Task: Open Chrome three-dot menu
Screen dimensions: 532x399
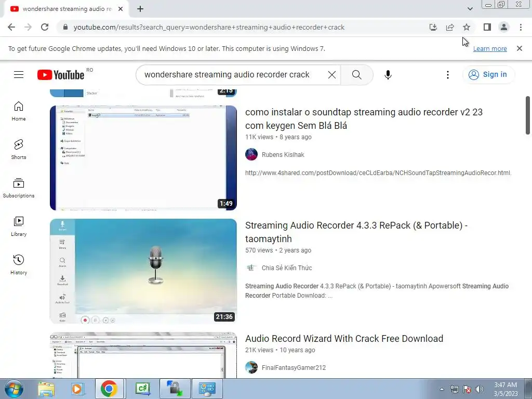Action: pyautogui.click(x=521, y=27)
